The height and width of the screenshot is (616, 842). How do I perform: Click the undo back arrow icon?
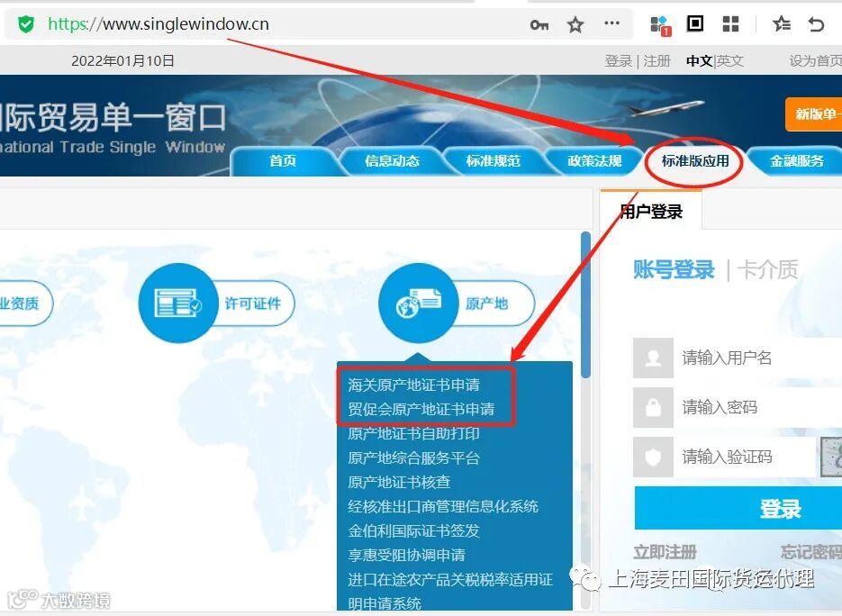[x=816, y=24]
